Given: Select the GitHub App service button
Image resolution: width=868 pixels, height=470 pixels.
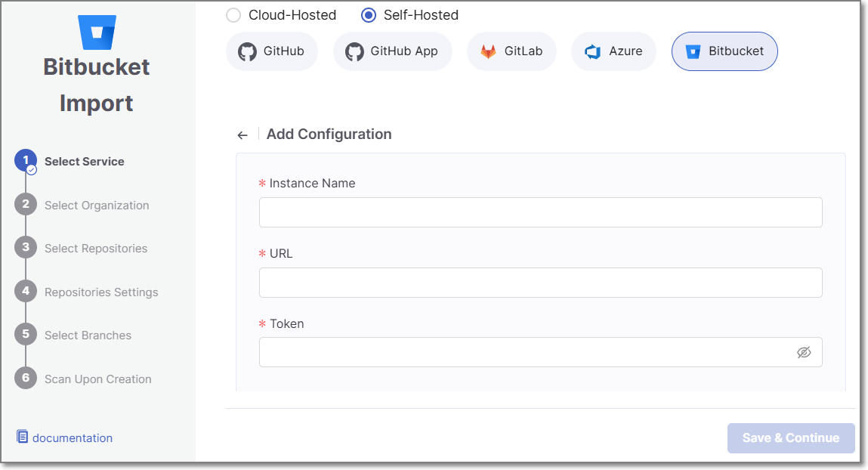Looking at the screenshot, I should click(392, 51).
